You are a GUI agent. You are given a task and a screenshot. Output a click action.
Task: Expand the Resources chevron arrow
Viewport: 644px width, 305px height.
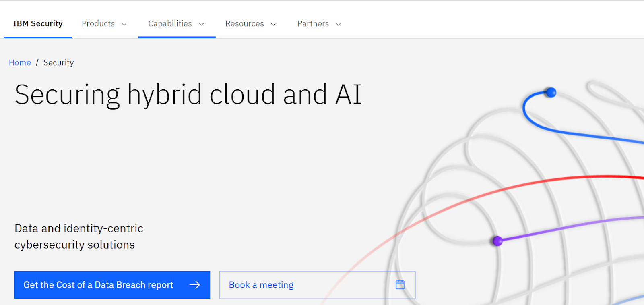[273, 24]
